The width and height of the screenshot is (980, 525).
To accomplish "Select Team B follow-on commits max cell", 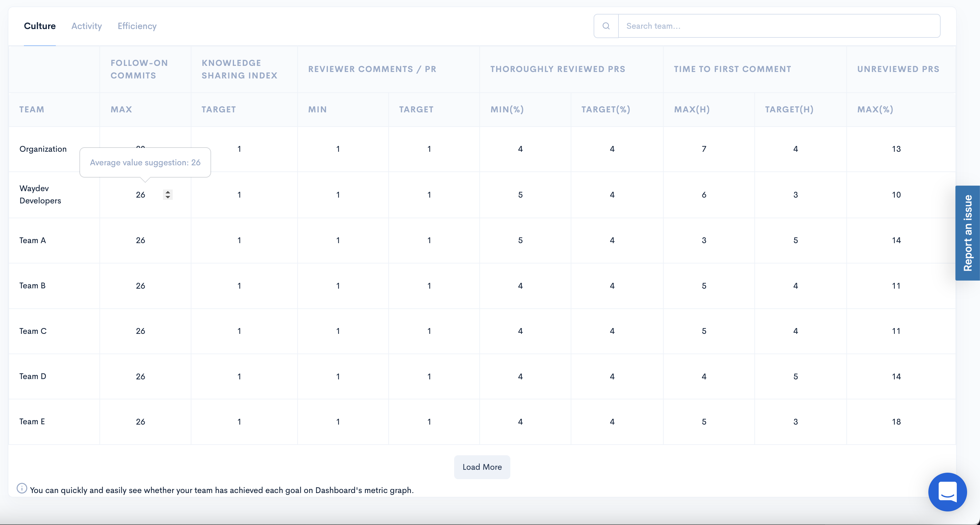I will coord(141,286).
